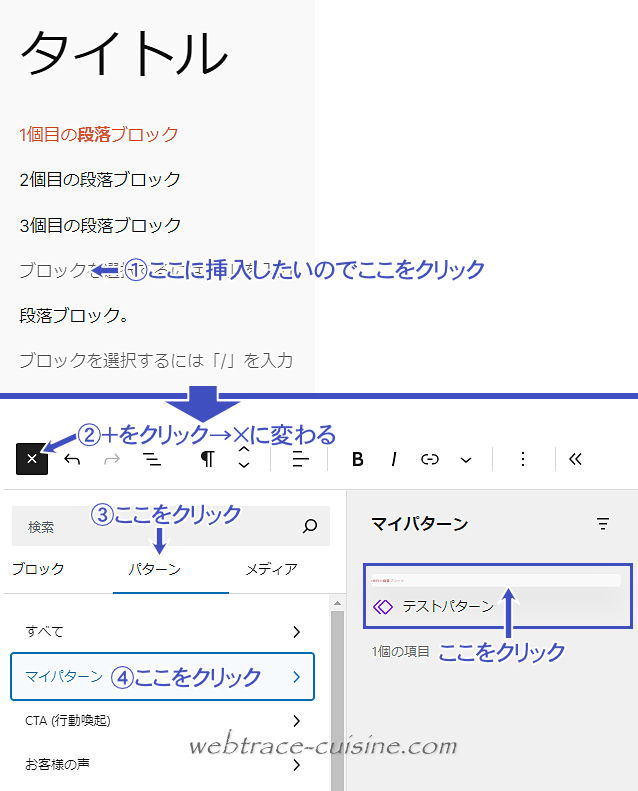Expand the すべて row chevron
Image resolution: width=638 pixels, height=791 pixels.
pyautogui.click(x=297, y=632)
